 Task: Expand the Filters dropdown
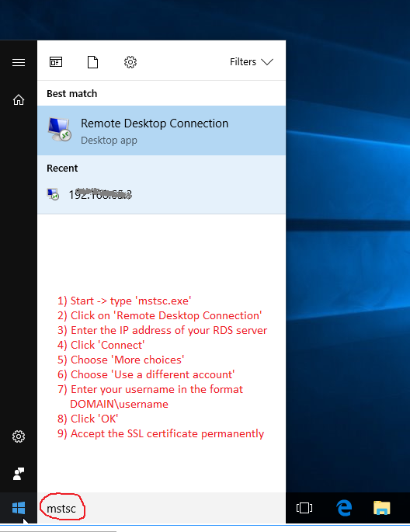tap(252, 62)
